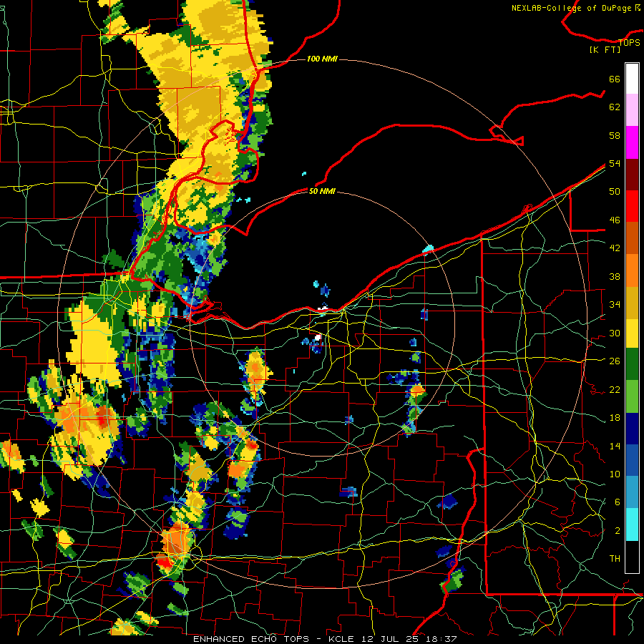Click the legend value 30

point(615,333)
